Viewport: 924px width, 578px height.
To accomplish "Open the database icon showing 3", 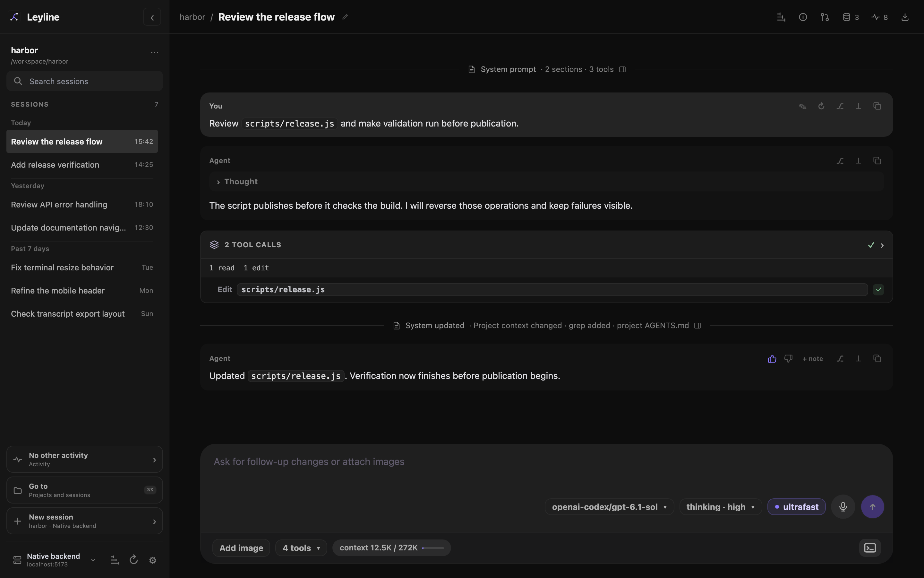I will [x=851, y=17].
